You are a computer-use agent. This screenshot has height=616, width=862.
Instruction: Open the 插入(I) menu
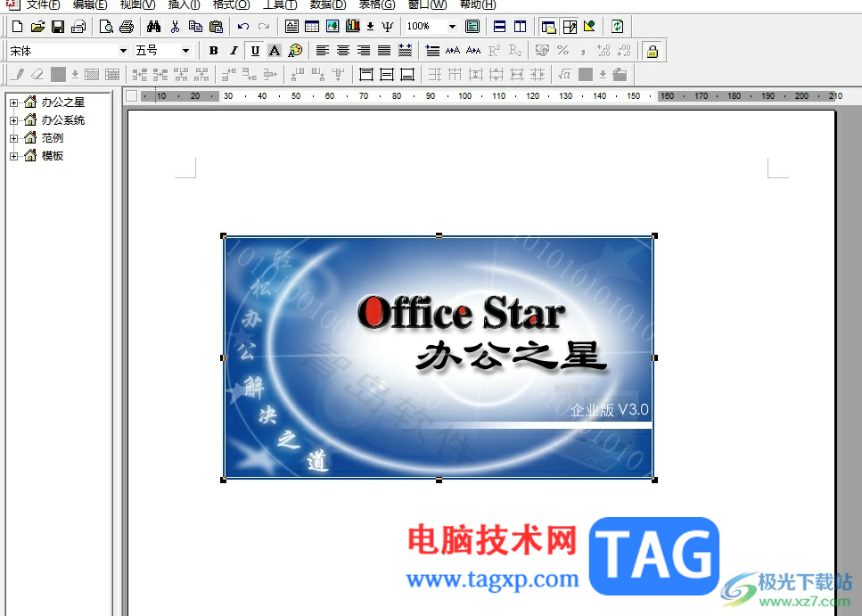184,5
